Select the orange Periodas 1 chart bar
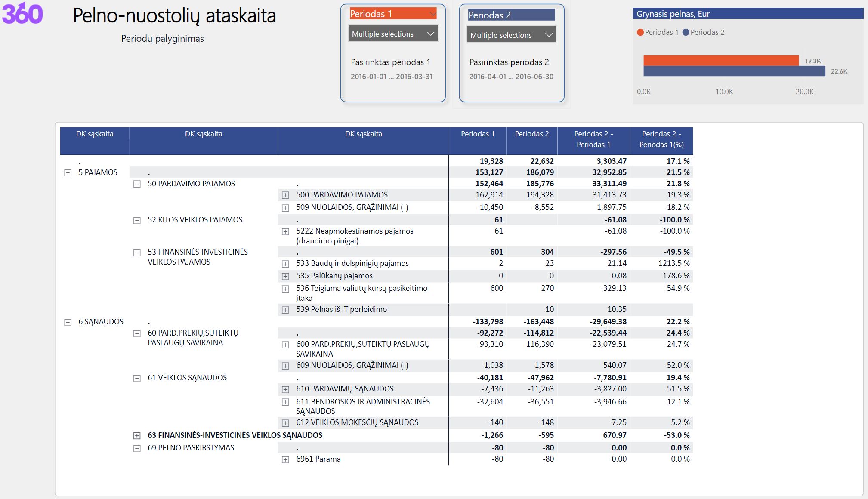 coord(721,61)
